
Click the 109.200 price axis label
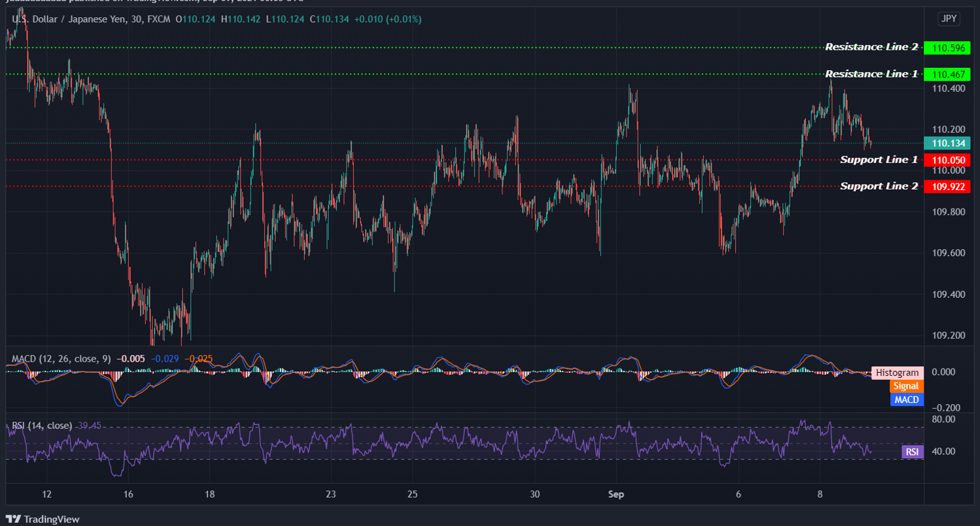pos(949,335)
